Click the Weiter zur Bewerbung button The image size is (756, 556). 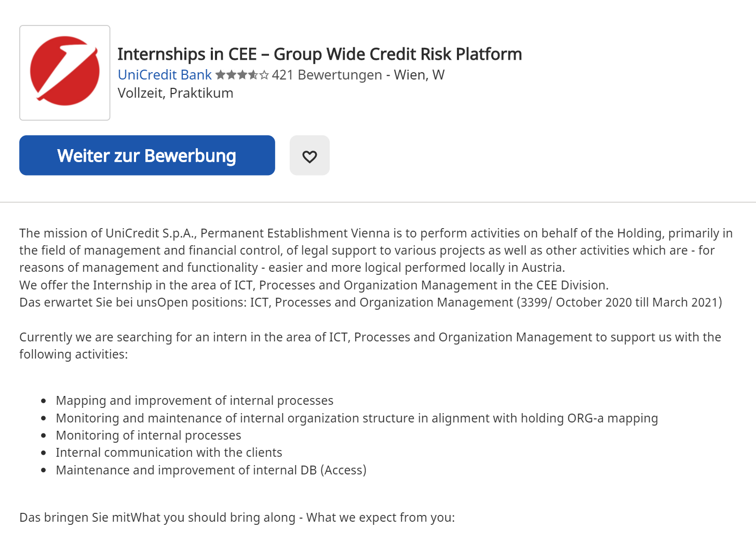click(147, 155)
